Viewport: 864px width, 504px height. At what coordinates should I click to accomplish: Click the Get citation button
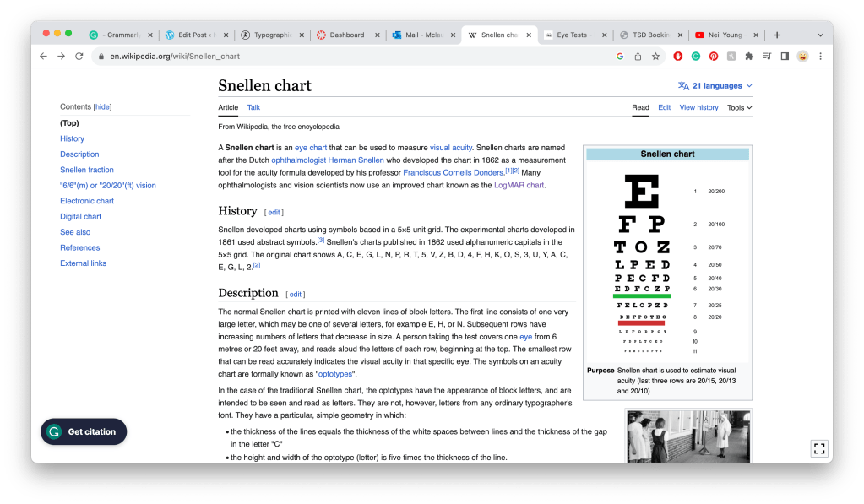pyautogui.click(x=84, y=431)
